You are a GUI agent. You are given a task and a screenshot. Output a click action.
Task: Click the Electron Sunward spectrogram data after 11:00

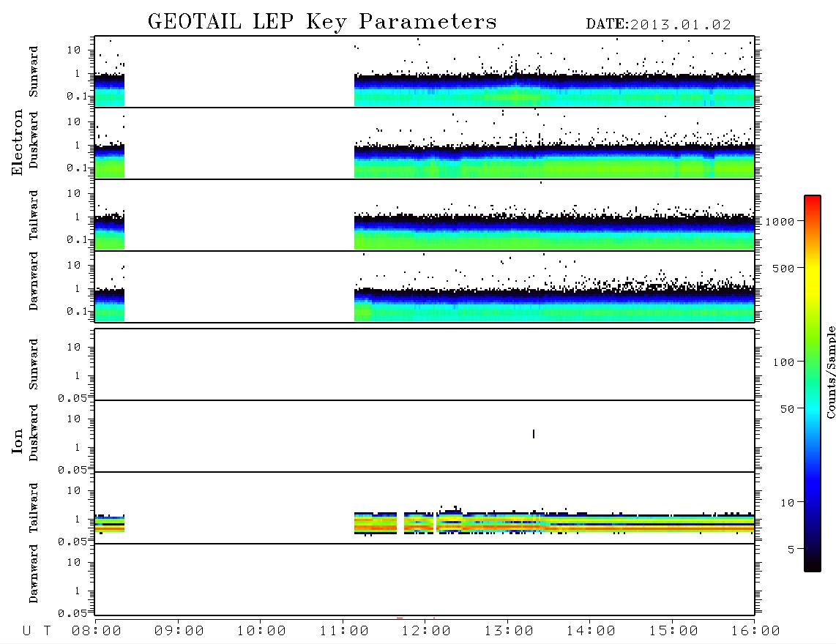click(554, 90)
